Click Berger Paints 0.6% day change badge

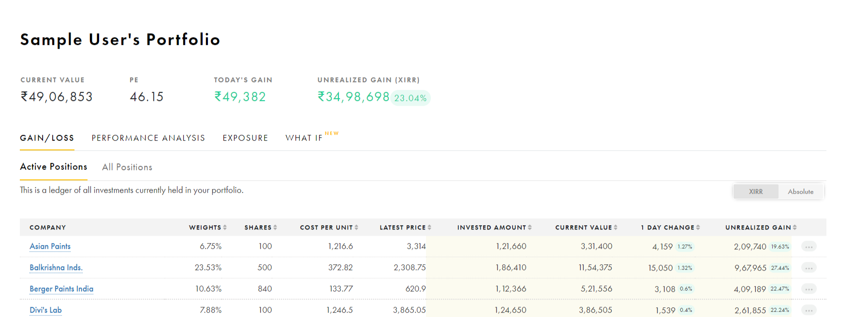pyautogui.click(x=686, y=289)
